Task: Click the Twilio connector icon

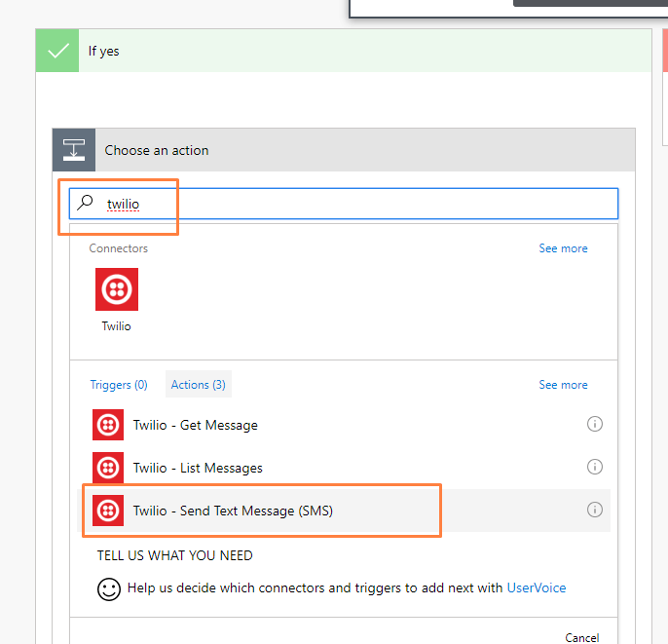Action: point(117,289)
